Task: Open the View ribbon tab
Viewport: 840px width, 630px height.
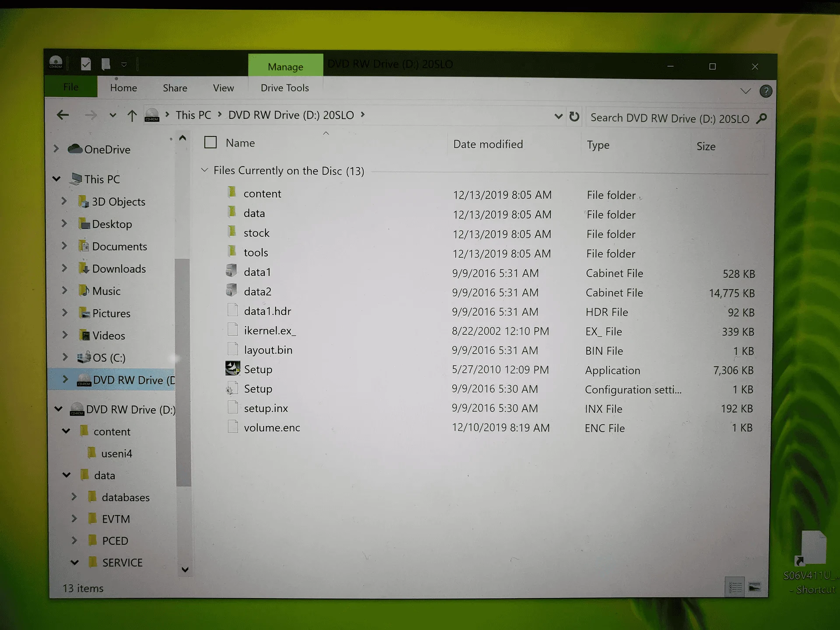Action: pos(223,88)
